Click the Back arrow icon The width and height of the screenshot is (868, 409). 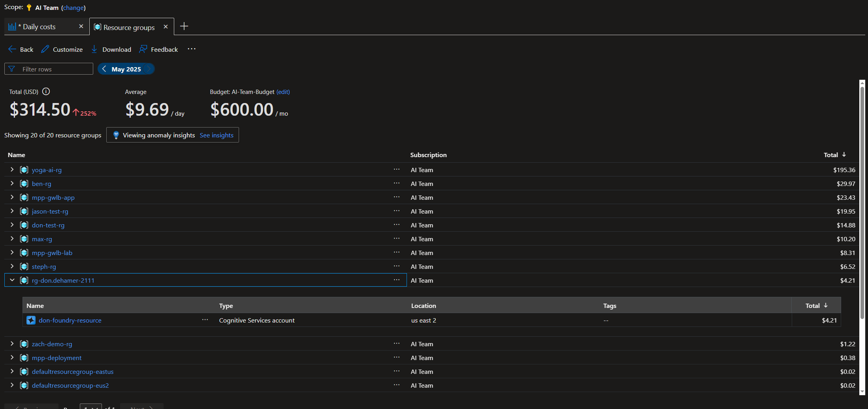(12, 49)
